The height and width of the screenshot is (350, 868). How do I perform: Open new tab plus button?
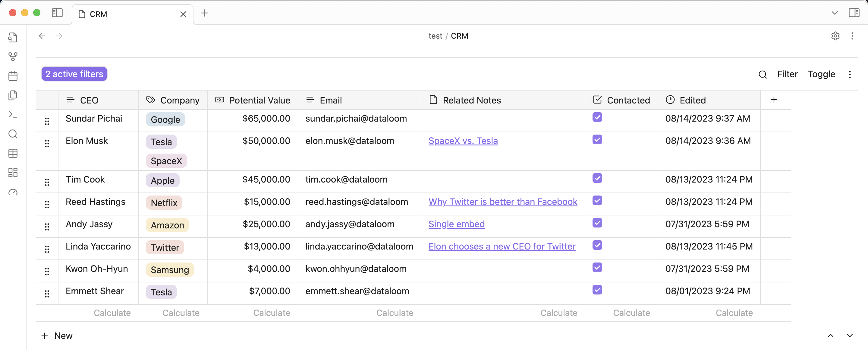coord(204,13)
